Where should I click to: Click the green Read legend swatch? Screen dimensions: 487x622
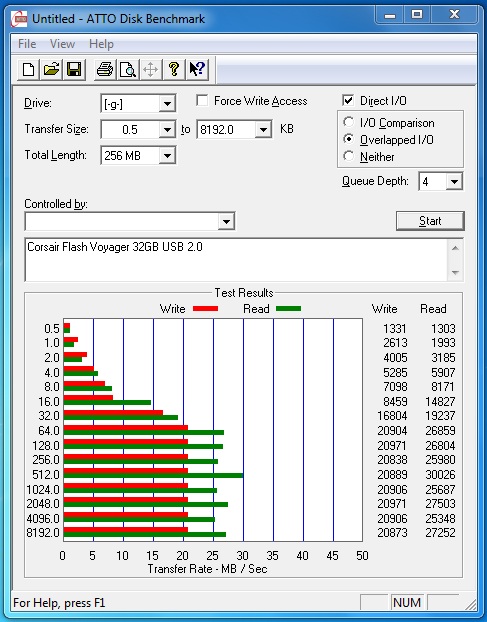click(288, 309)
